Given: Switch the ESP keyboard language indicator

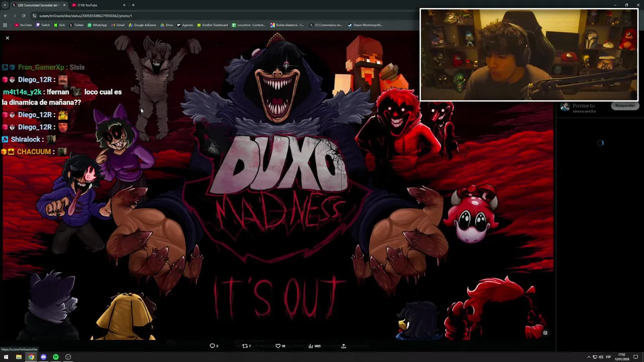Looking at the screenshot, I should click(x=608, y=357).
